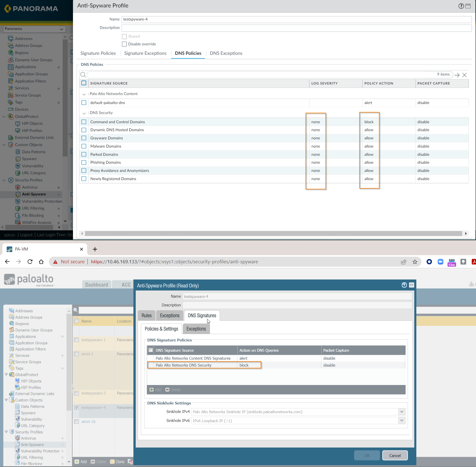Click the help icon in Panorama Anti-Spyware Profile dialog

coord(461,6)
